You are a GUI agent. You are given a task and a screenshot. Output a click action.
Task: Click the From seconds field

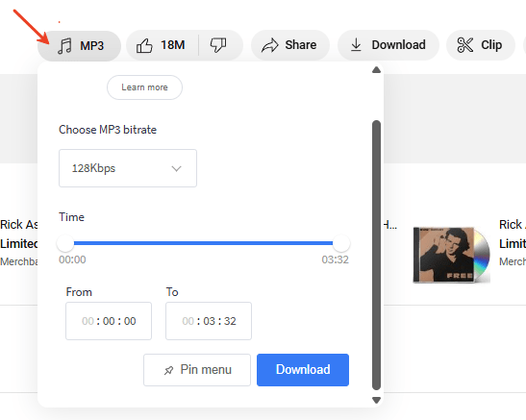130,321
